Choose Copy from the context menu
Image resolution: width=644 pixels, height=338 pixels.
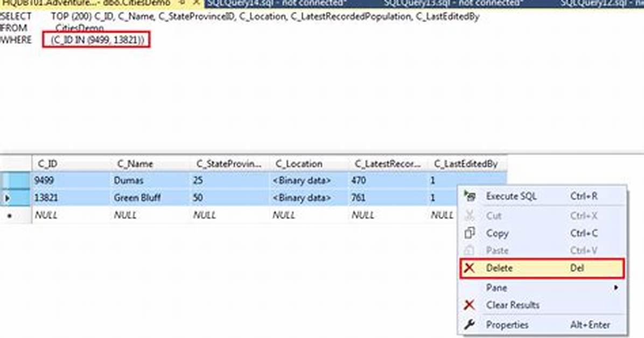coord(542,233)
